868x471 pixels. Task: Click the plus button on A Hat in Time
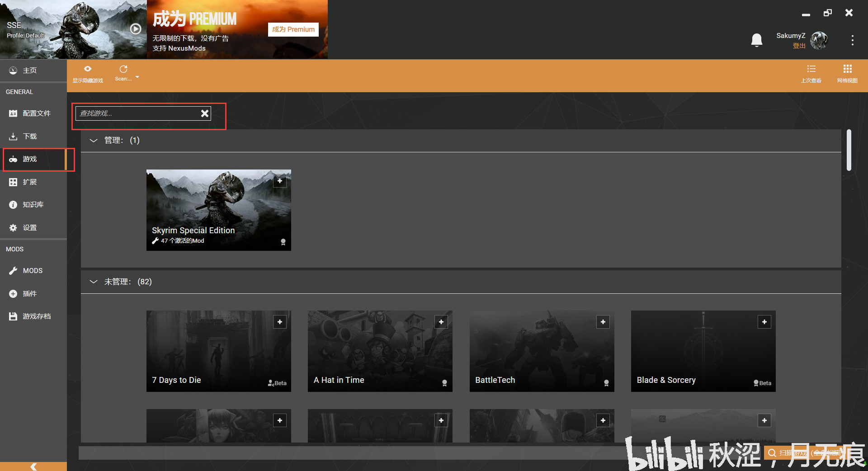[x=441, y=322]
